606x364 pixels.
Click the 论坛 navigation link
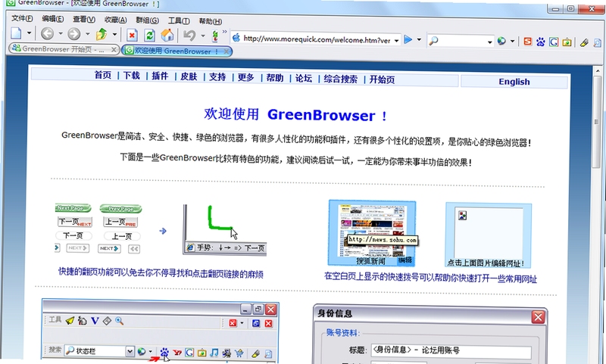click(x=304, y=79)
